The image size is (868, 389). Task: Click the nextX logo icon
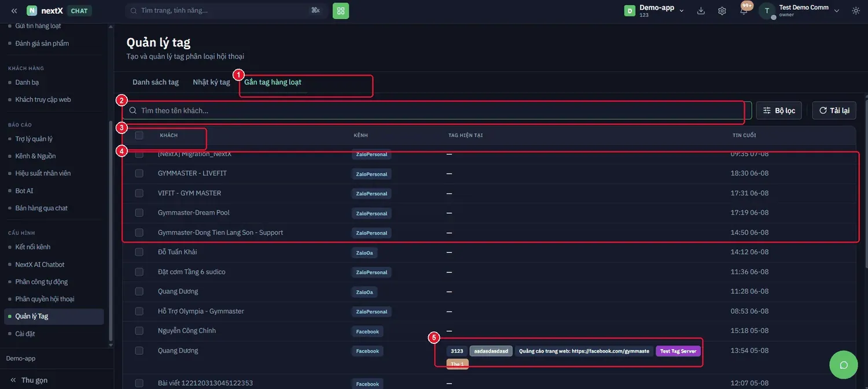tap(32, 11)
